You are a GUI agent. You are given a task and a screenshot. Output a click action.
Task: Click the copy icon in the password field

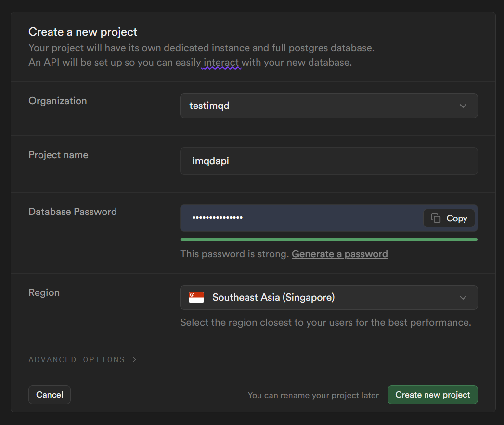pyautogui.click(x=436, y=218)
